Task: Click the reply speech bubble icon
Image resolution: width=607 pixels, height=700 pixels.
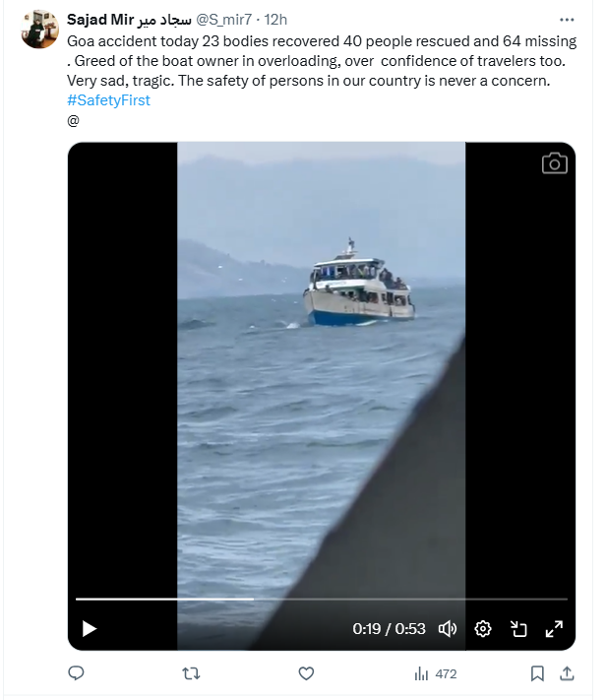Action: (x=76, y=672)
